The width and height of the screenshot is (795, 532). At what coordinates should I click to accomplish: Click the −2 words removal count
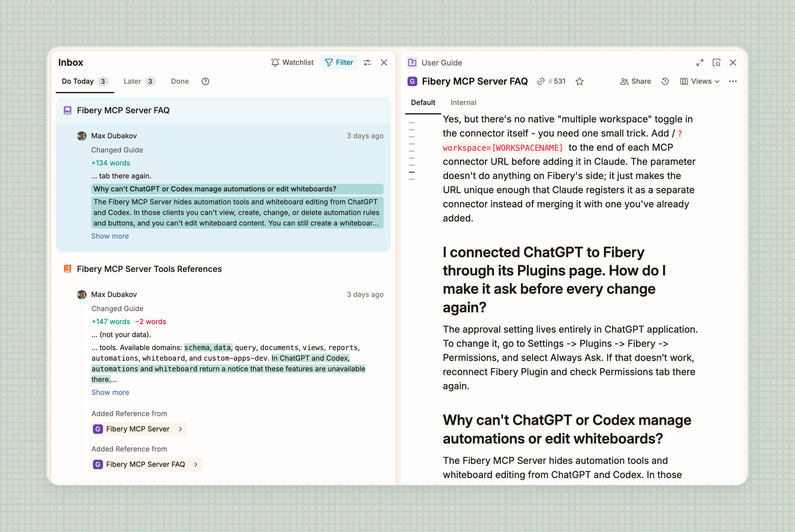(150, 322)
